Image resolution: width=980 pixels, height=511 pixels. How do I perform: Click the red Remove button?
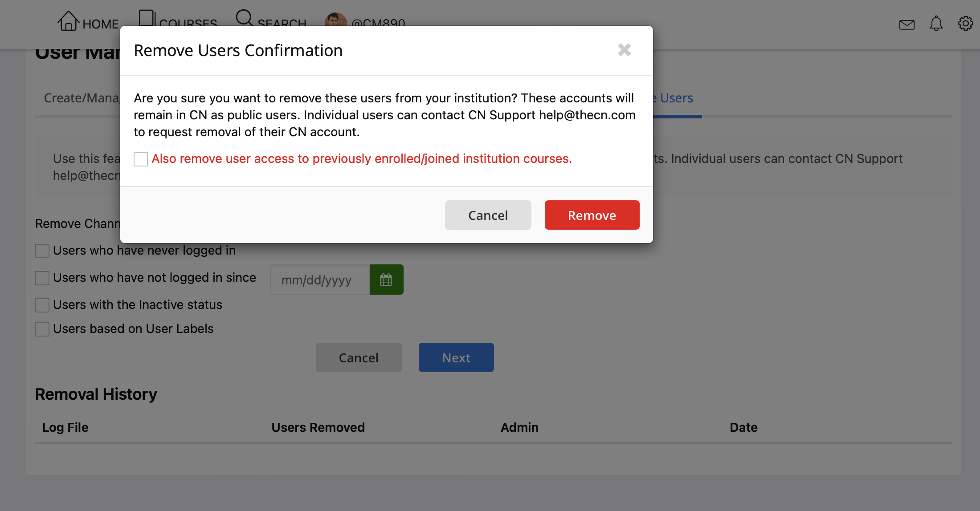592,215
